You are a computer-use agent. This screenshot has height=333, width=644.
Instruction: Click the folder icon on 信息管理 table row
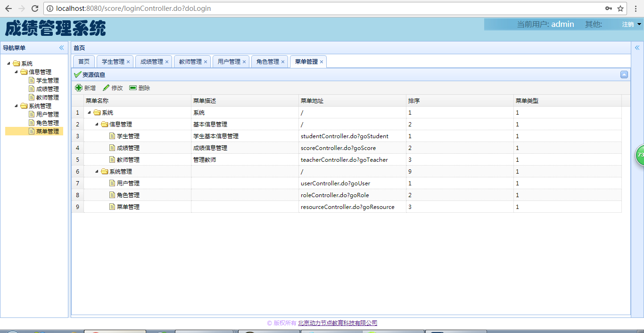point(105,124)
